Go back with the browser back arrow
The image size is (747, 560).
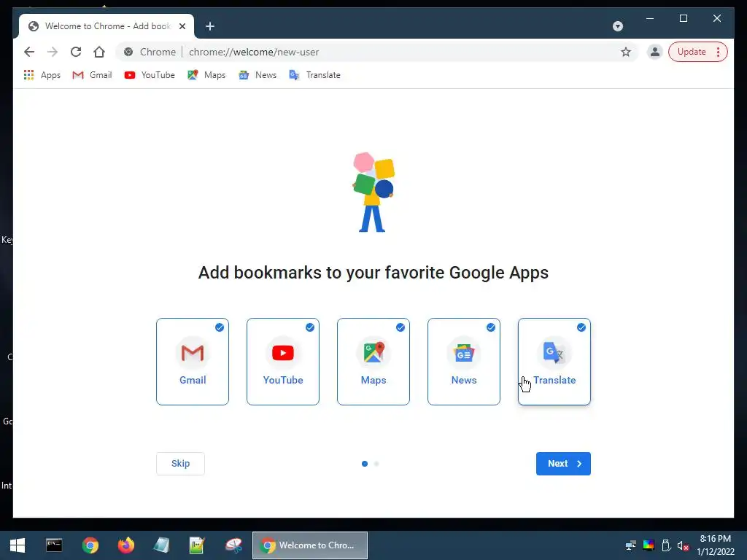tap(29, 52)
